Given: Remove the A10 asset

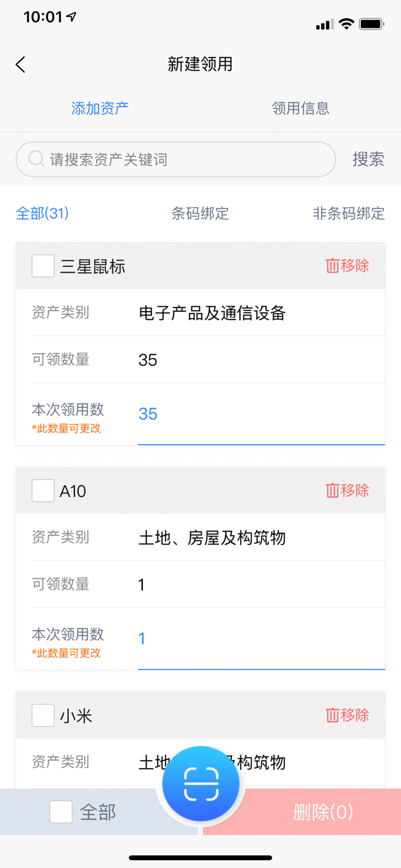Looking at the screenshot, I should tap(347, 491).
